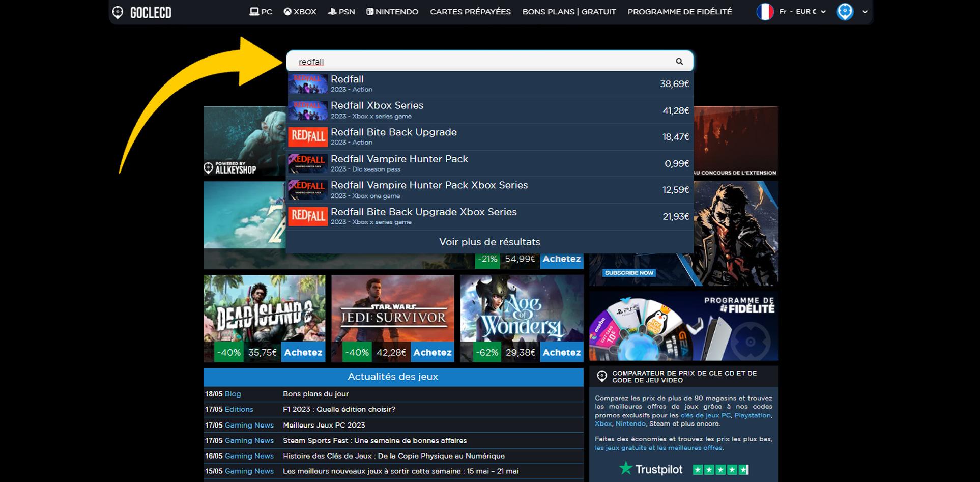Screen dimensions: 980x482
Task: Expand the Fr - EUR € language dropdown
Action: [802, 12]
